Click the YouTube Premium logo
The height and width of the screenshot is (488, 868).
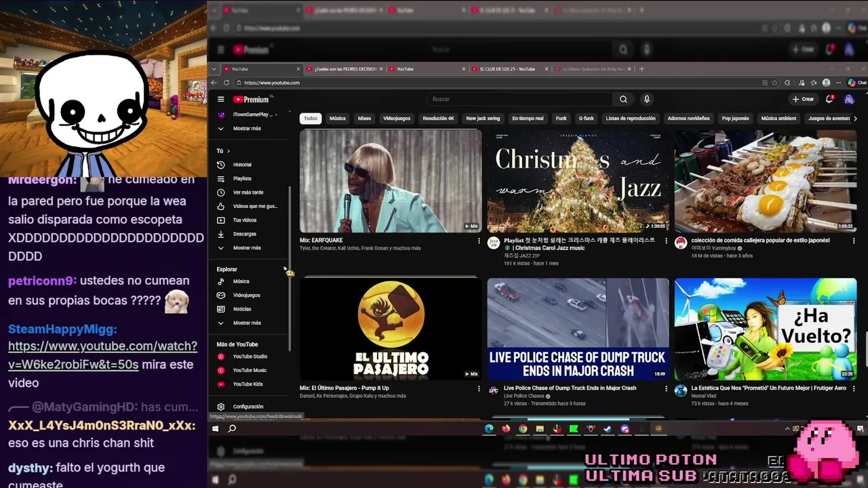click(x=251, y=99)
